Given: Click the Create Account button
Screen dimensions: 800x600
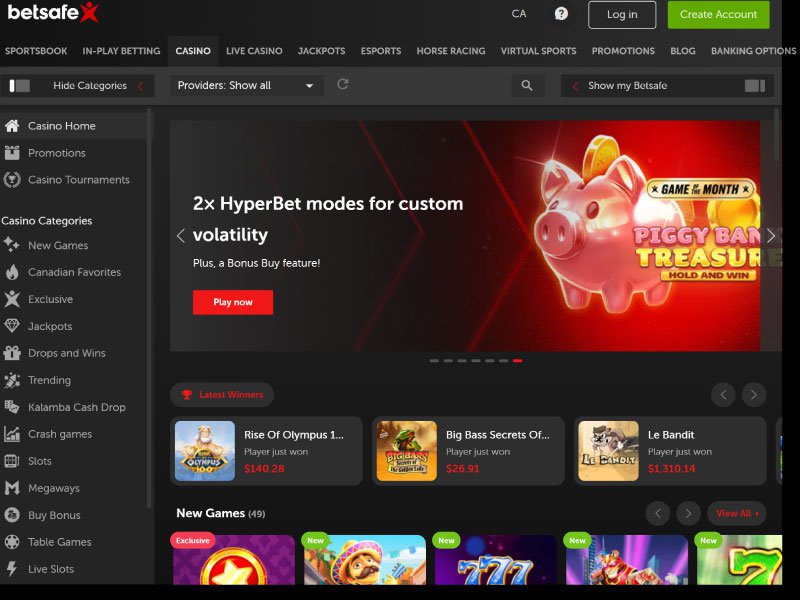Looking at the screenshot, I should click(718, 14).
